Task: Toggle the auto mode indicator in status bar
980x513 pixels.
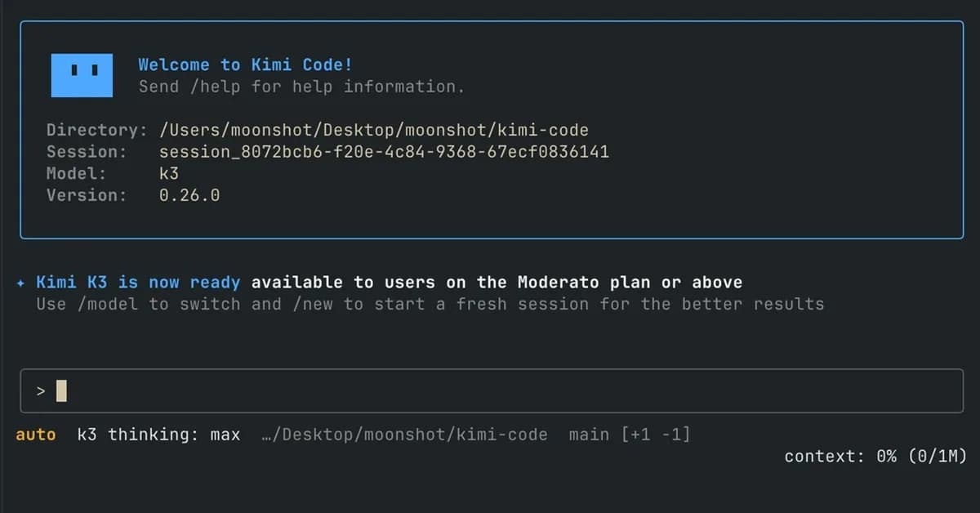Action: click(36, 435)
